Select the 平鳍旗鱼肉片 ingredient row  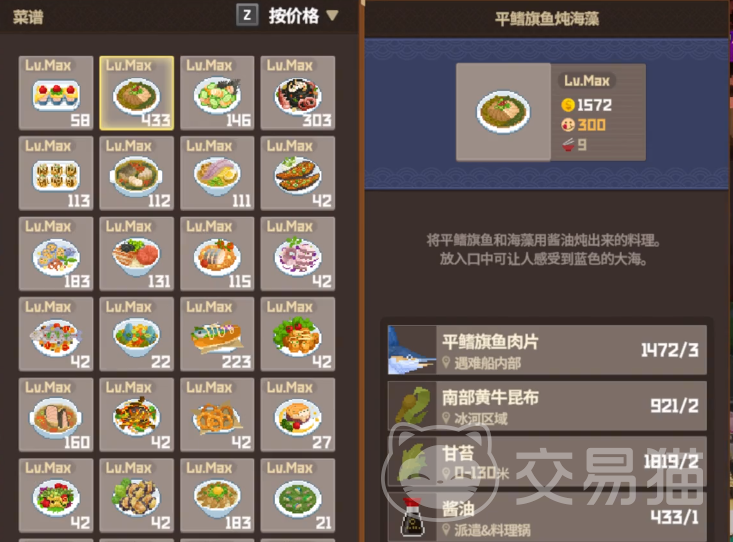tap(547, 350)
